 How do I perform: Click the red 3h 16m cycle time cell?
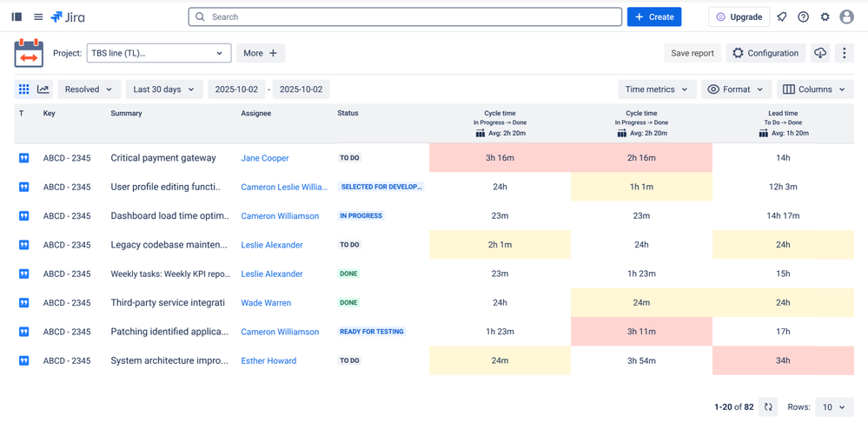(x=500, y=158)
